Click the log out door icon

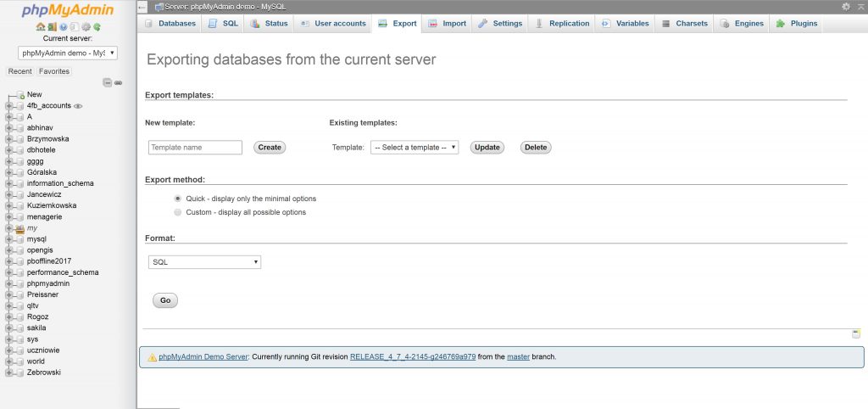click(x=53, y=26)
